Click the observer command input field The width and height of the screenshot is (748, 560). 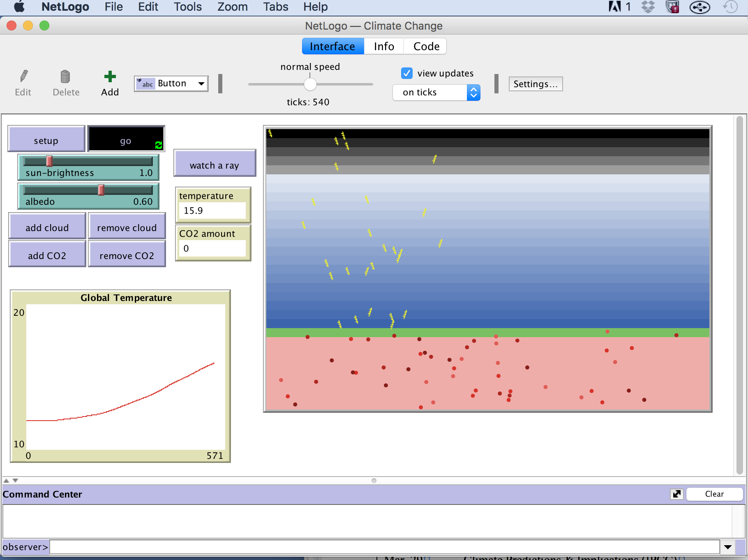pos(385,547)
